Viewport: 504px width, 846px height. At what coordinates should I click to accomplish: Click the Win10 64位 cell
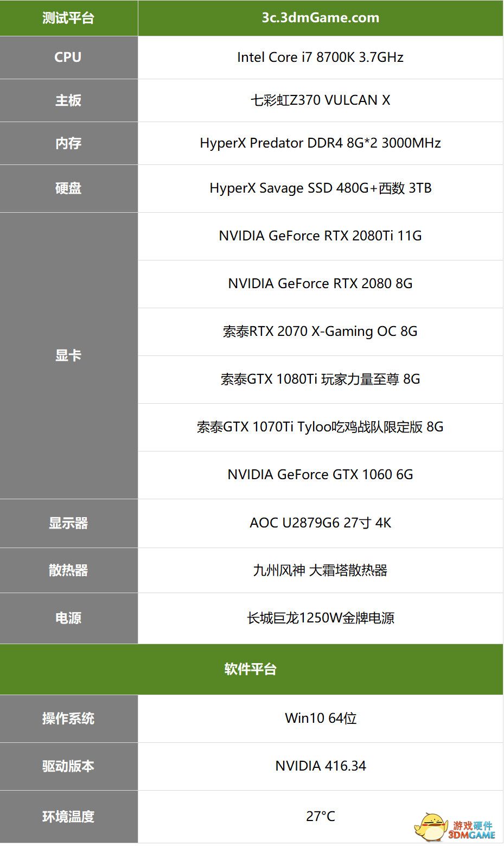320,719
